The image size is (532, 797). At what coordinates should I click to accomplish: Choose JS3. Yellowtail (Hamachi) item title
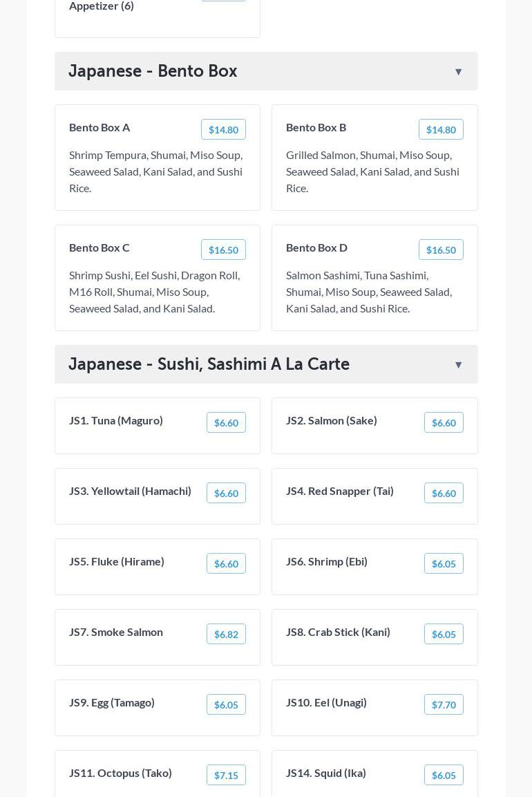click(130, 491)
